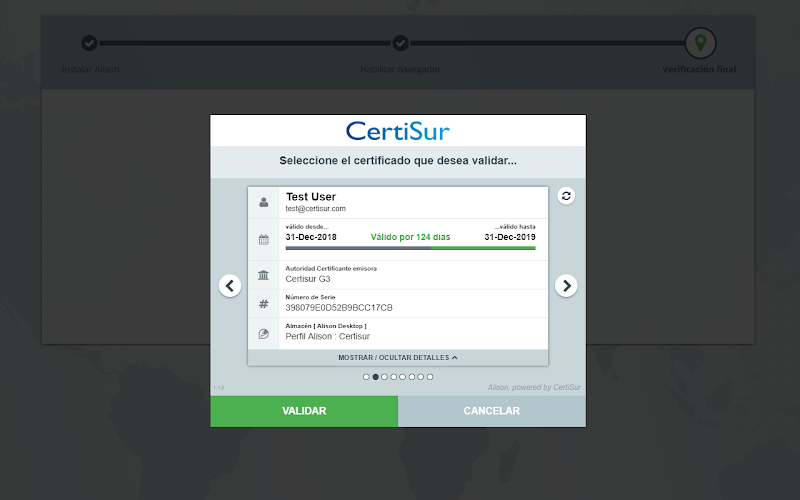Click the VALIDAR button
This screenshot has height=500, width=800.
[x=304, y=411]
